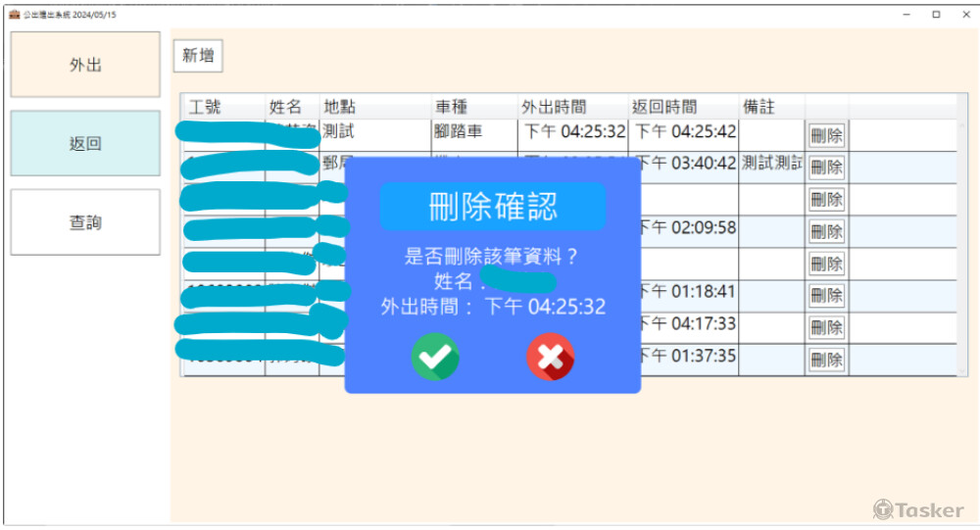Image resolution: width=980 pixels, height=530 pixels.
Task: Open the 查詢 sidebar tab
Action: tap(85, 222)
